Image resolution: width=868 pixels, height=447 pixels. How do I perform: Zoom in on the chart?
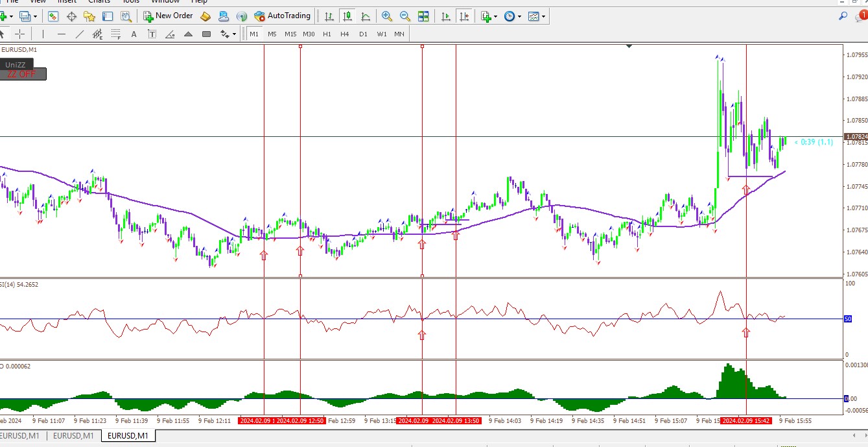[387, 16]
